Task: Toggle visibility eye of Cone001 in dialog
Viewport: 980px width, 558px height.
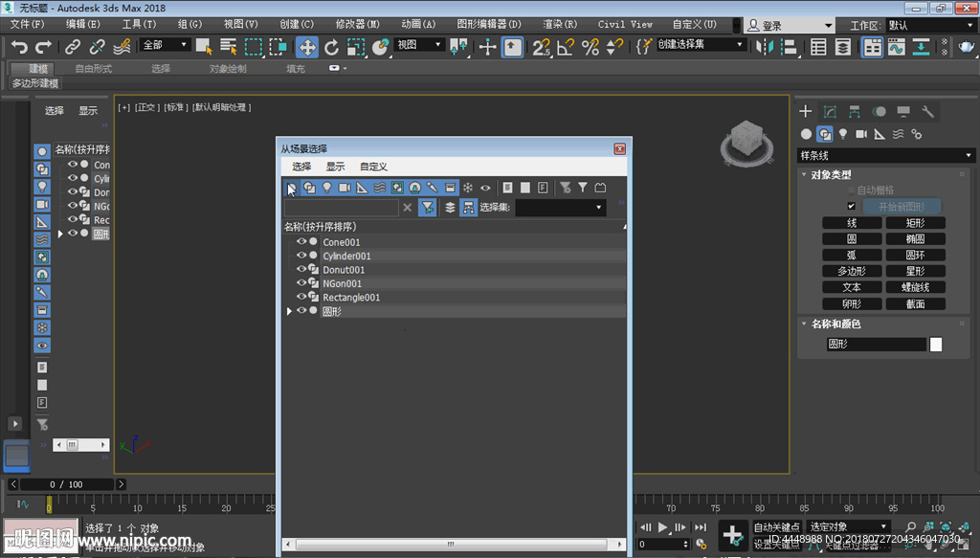Action: [x=301, y=242]
